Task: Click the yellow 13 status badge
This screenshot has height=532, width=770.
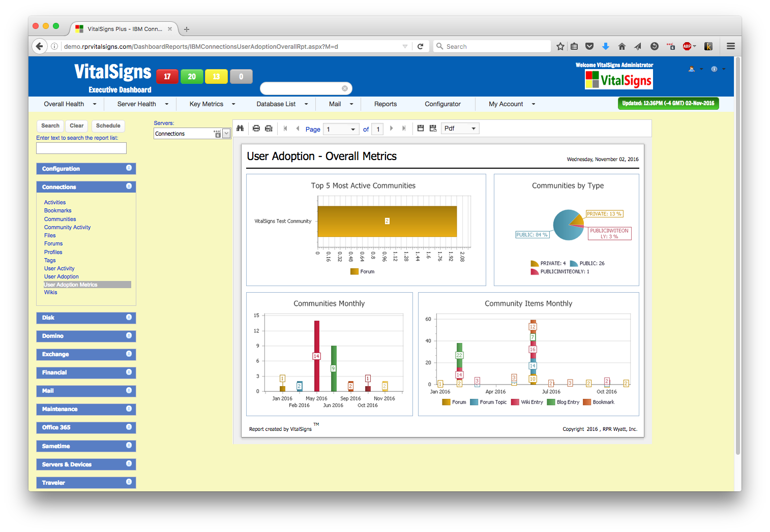Action: [216, 76]
